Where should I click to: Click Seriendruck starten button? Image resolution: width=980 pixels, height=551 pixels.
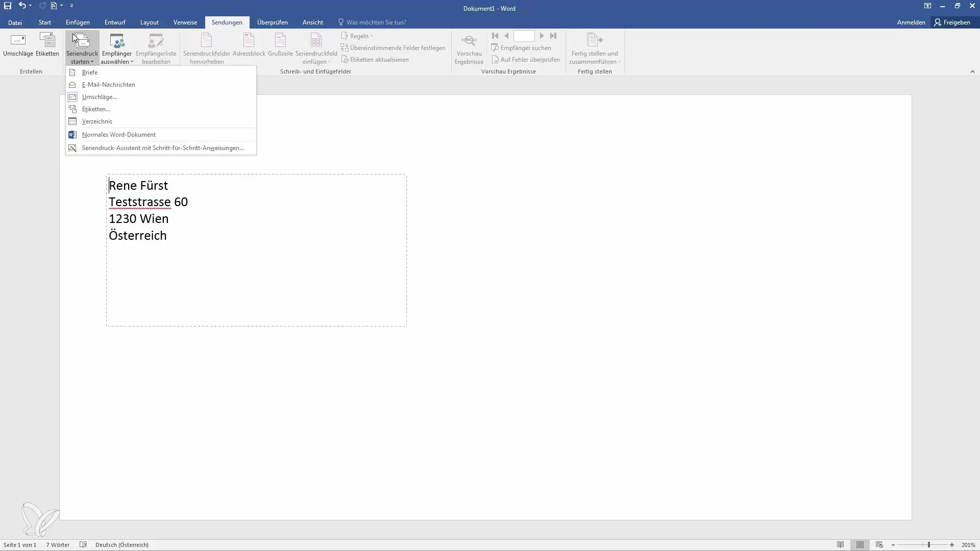pos(82,48)
